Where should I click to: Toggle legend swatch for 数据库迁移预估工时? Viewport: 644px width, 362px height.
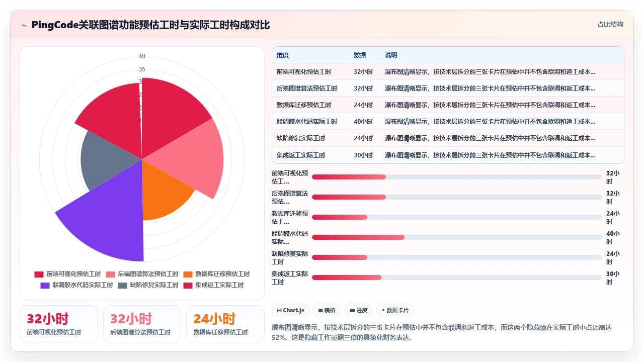pyautogui.click(x=188, y=274)
